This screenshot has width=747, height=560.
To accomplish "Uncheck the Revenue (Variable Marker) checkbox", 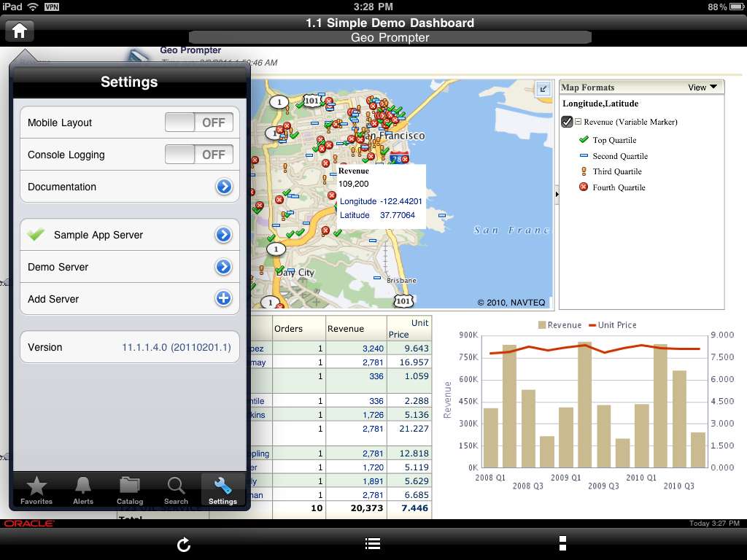I will click(x=567, y=122).
